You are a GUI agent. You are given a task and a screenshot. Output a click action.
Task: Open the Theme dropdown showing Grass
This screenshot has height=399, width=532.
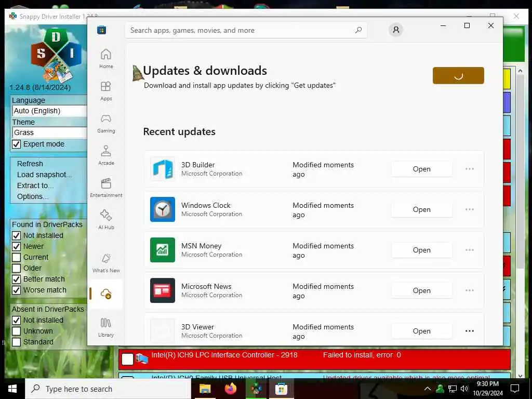click(49, 132)
